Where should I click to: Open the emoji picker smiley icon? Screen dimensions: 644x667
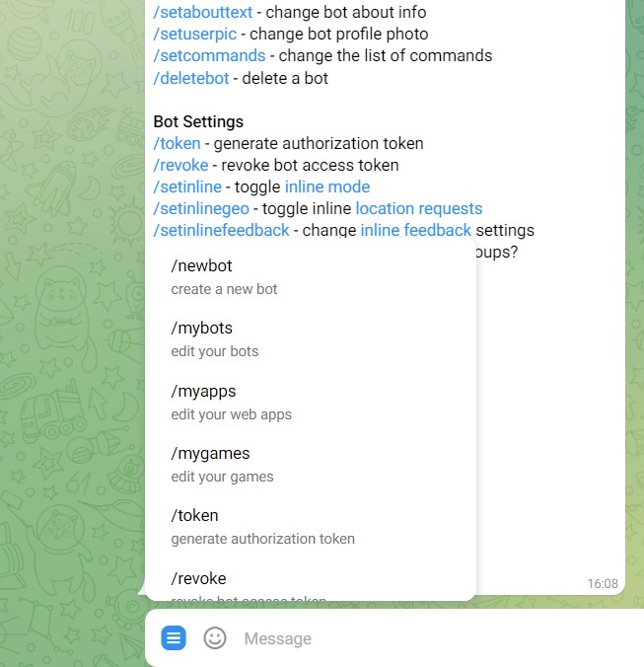tap(215, 638)
